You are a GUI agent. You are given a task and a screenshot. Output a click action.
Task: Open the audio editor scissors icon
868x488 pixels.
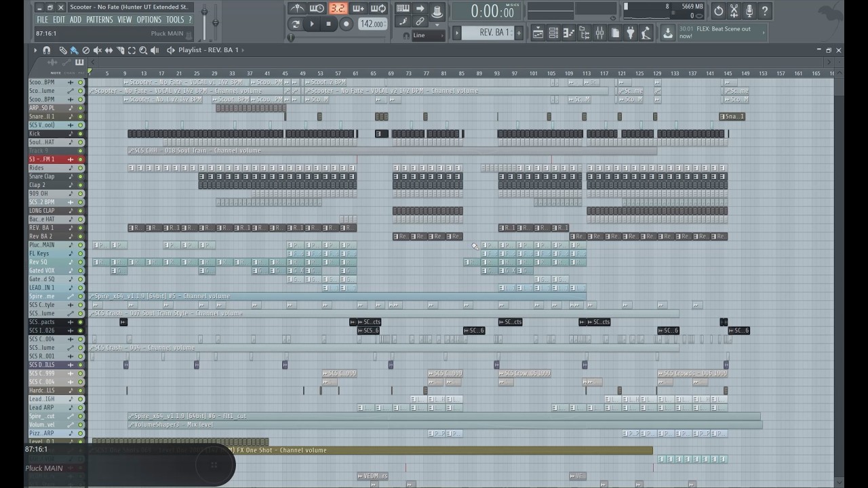coord(734,10)
